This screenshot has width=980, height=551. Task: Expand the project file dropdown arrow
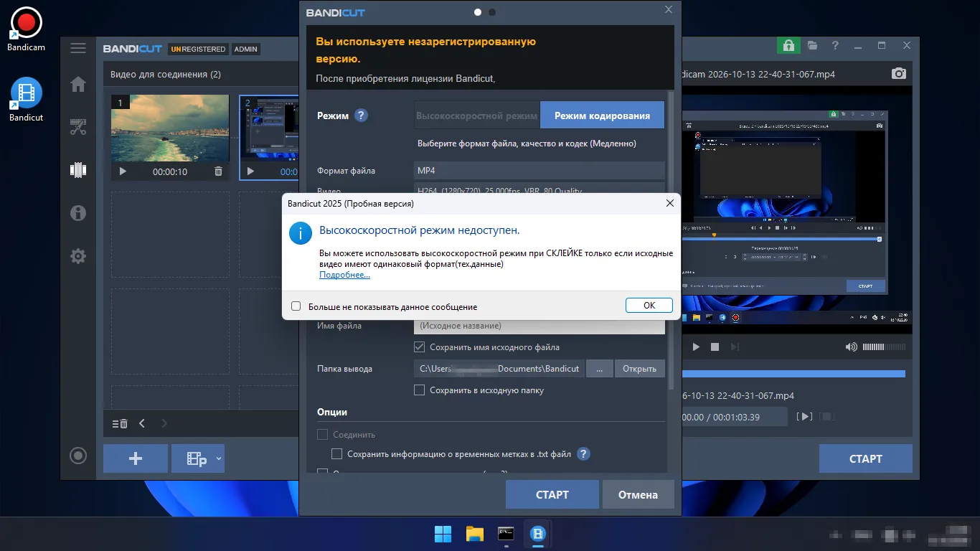[x=219, y=458]
